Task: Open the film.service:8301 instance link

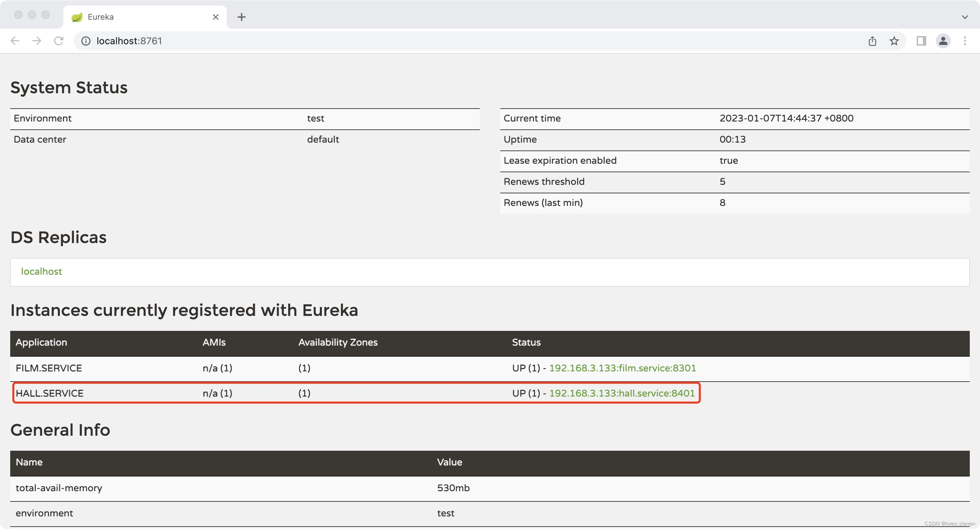Action: (622, 368)
